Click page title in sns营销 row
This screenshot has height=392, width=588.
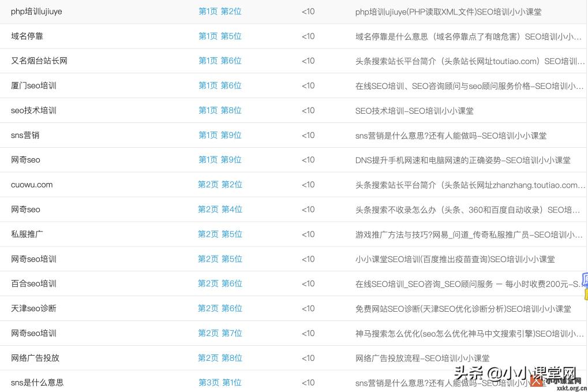click(451, 136)
